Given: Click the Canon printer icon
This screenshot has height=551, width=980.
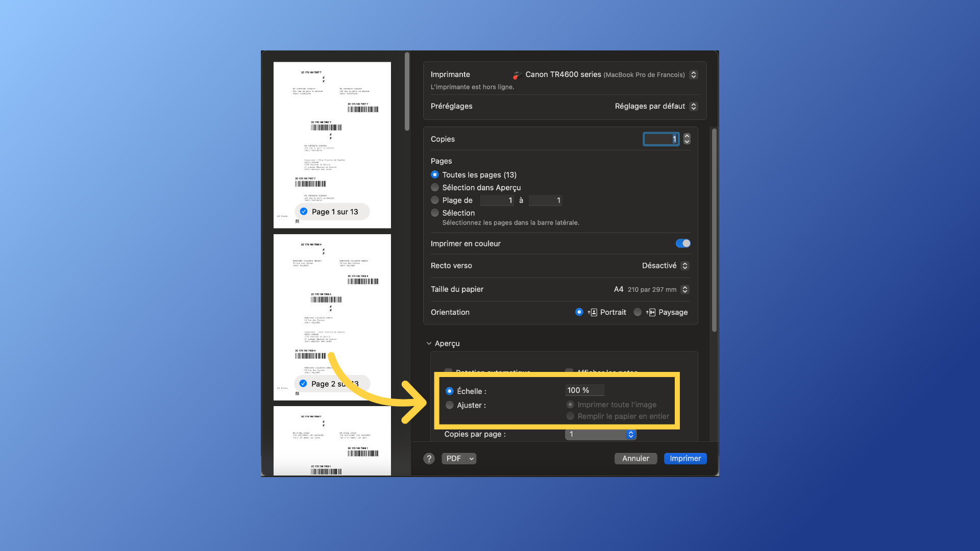Looking at the screenshot, I should point(517,75).
